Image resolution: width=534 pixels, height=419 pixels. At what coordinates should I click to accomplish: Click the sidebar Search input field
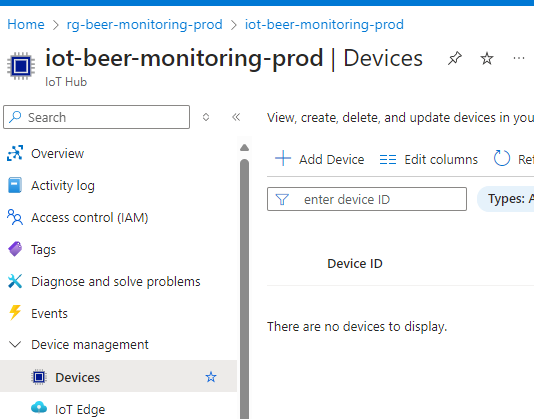(96, 117)
